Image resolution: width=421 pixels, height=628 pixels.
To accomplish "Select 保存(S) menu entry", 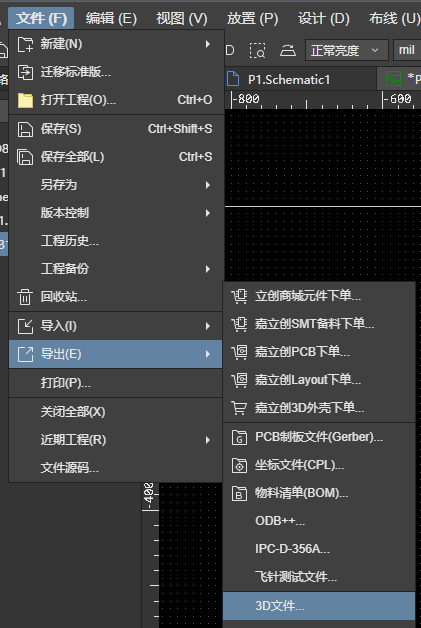I will click(116, 129).
